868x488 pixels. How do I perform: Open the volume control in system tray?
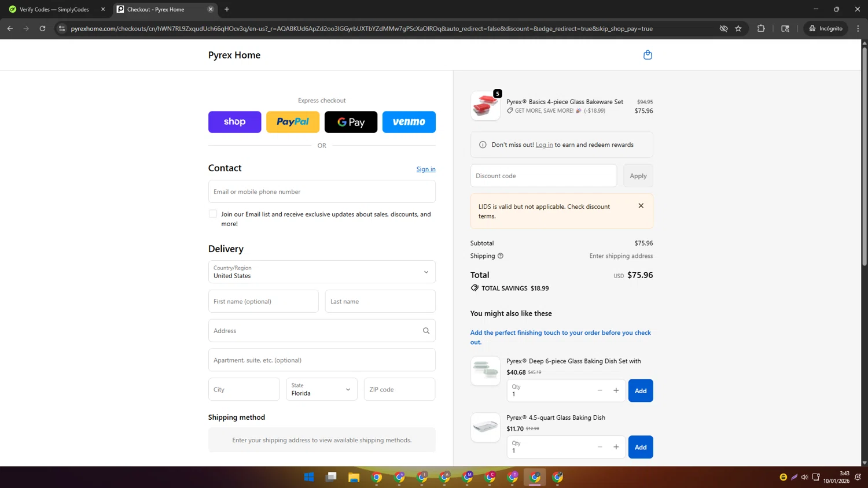pos(805,477)
